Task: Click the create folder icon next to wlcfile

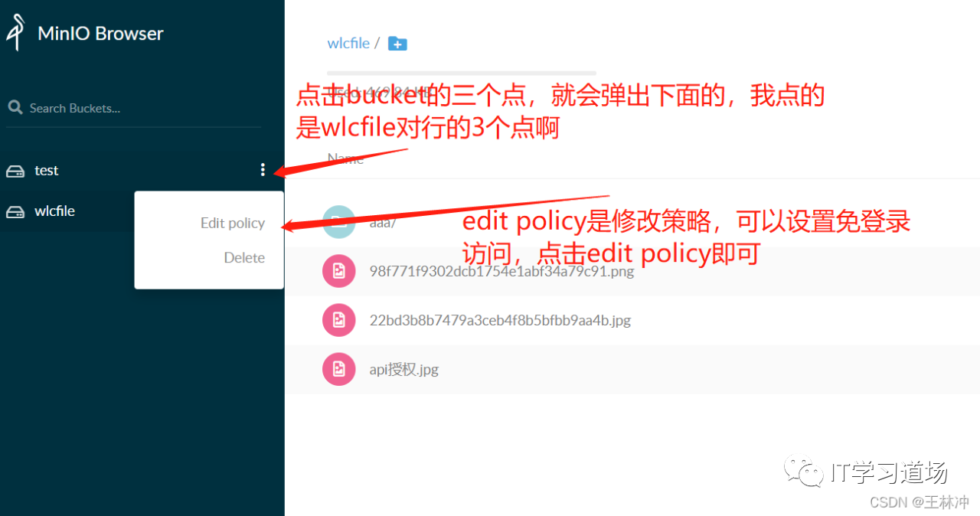Action: click(397, 44)
